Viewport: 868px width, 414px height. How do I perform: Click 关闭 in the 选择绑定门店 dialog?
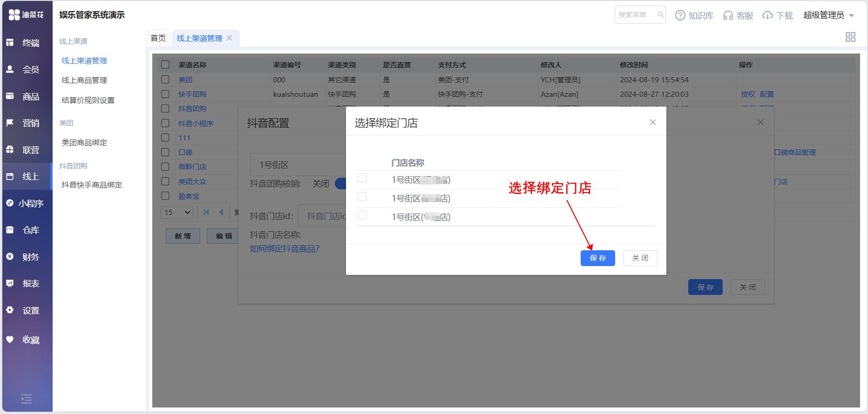tap(640, 258)
